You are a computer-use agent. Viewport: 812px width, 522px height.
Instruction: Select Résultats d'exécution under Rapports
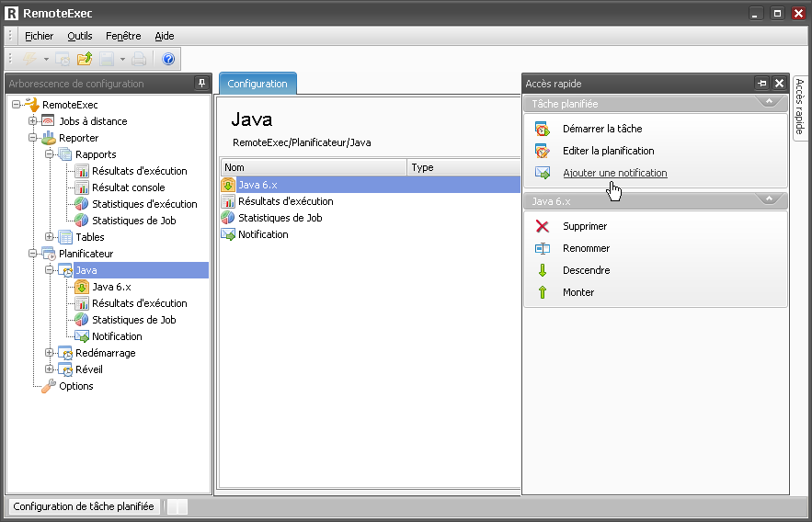click(139, 171)
